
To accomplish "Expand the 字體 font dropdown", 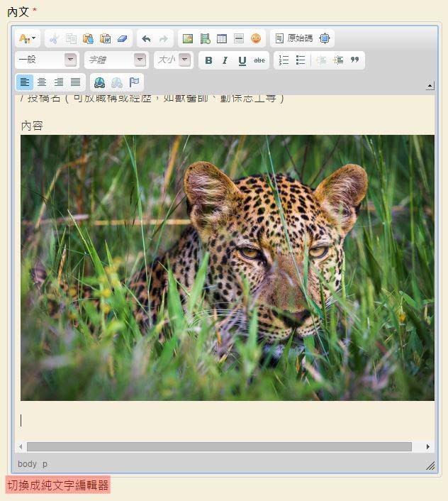I will pyautogui.click(x=116, y=60).
